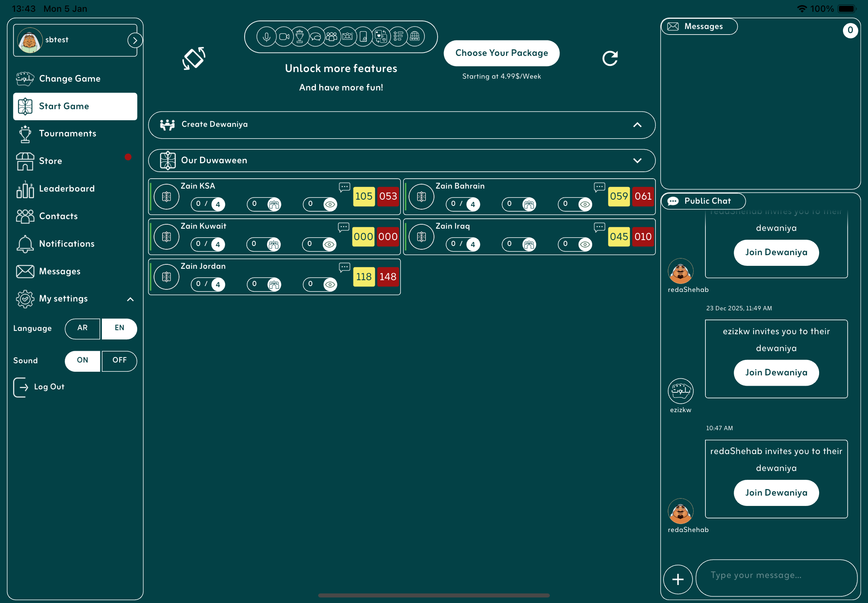
Task: Go to Leaderboard in sidebar
Action: pyautogui.click(x=67, y=189)
